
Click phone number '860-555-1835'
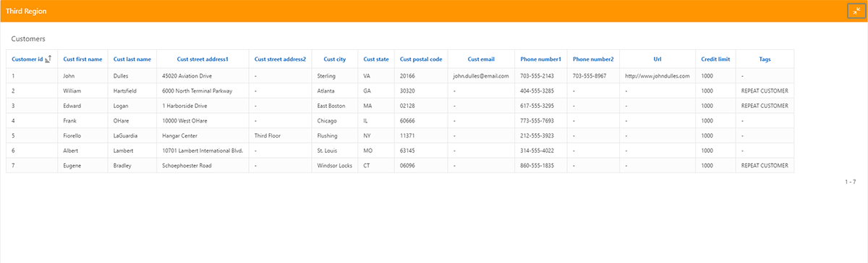(x=537, y=165)
